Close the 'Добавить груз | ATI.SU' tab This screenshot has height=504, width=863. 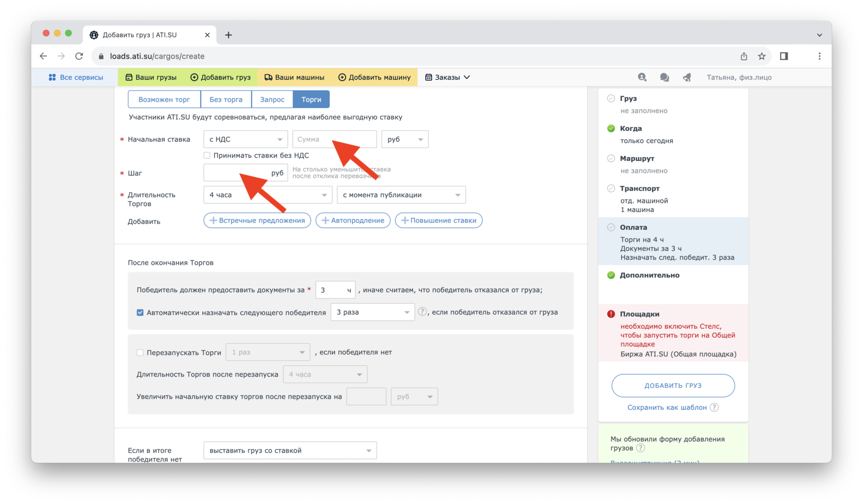pyautogui.click(x=207, y=35)
